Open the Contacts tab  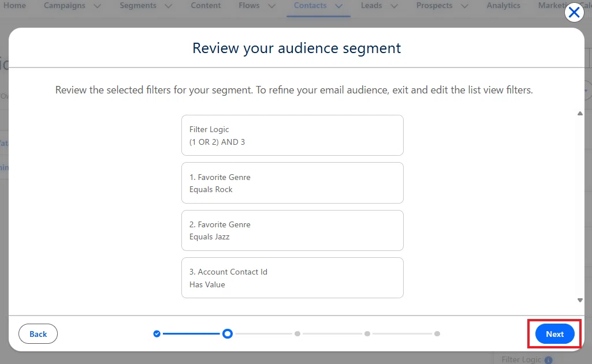[x=310, y=6]
